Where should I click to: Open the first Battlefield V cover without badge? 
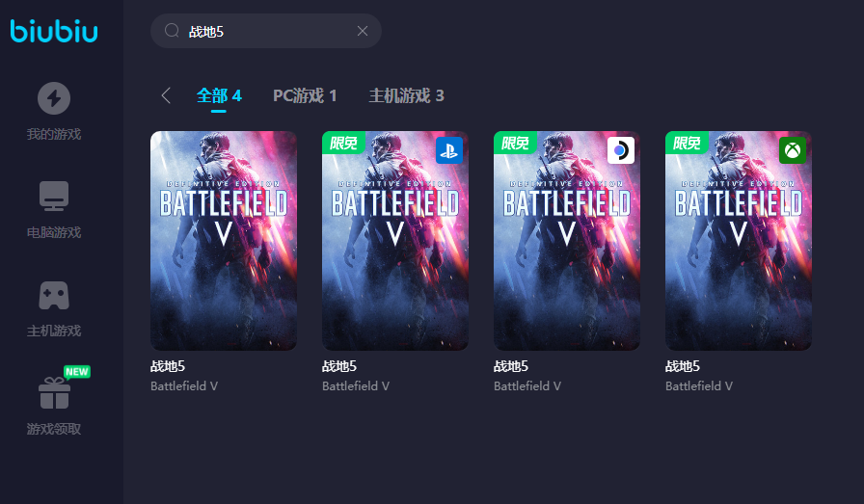coord(224,241)
